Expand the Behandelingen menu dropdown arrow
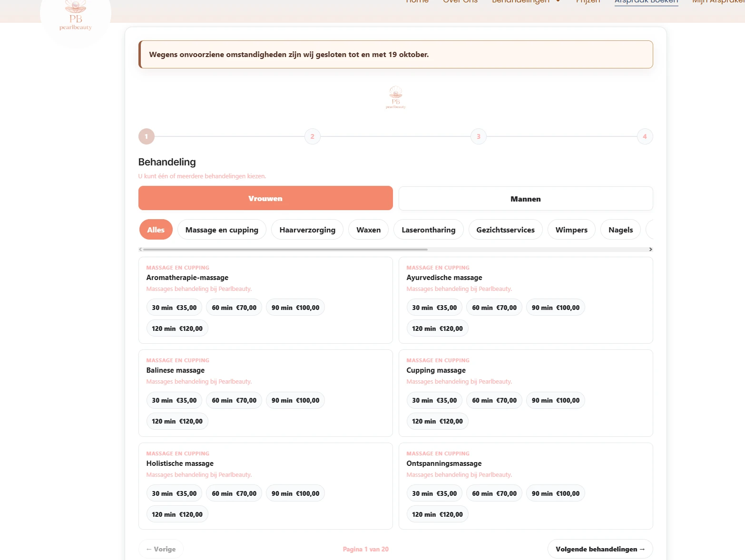 coord(558,1)
